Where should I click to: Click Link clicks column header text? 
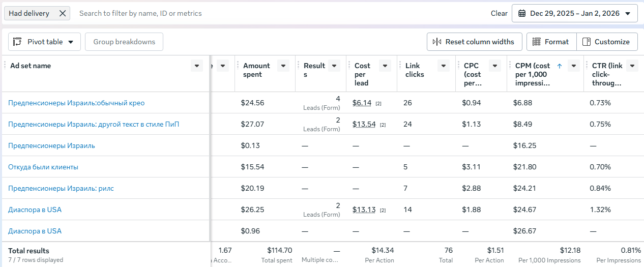tap(415, 70)
